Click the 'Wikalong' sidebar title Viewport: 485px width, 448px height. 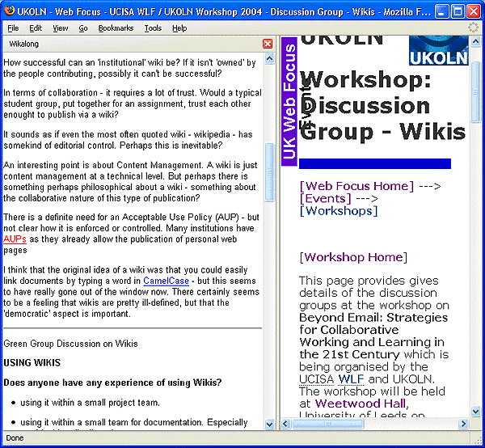[23, 44]
